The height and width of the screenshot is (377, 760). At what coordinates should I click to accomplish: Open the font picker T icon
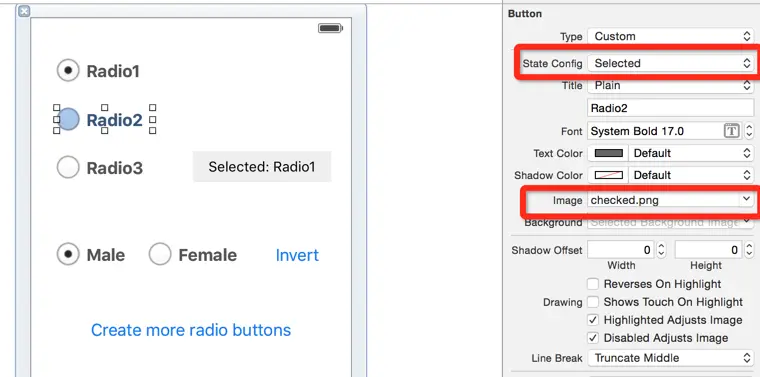pyautogui.click(x=731, y=131)
